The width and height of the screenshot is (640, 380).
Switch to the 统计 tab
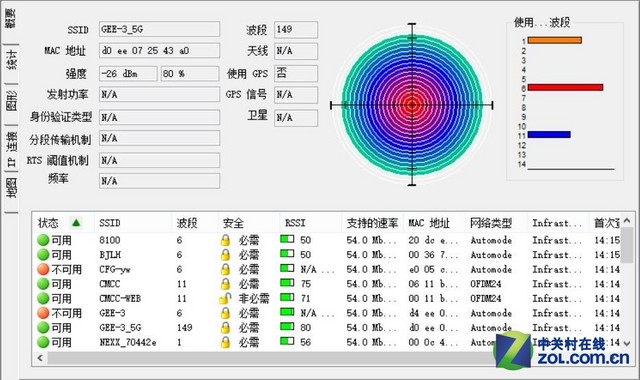(11, 59)
